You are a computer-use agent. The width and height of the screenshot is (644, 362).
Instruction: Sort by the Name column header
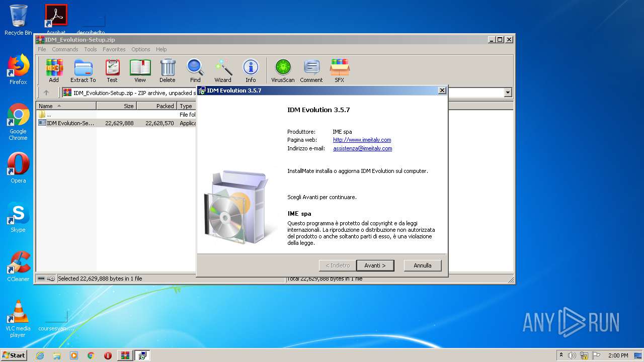[66, 106]
